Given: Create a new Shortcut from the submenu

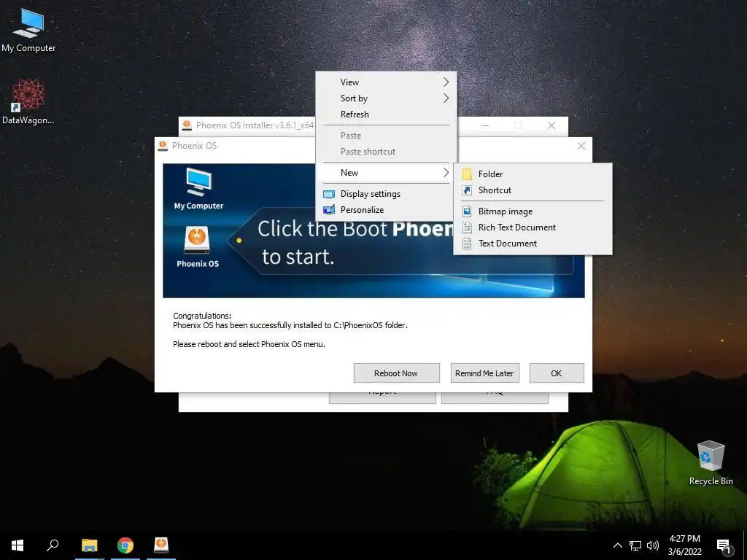Looking at the screenshot, I should coord(533,190).
